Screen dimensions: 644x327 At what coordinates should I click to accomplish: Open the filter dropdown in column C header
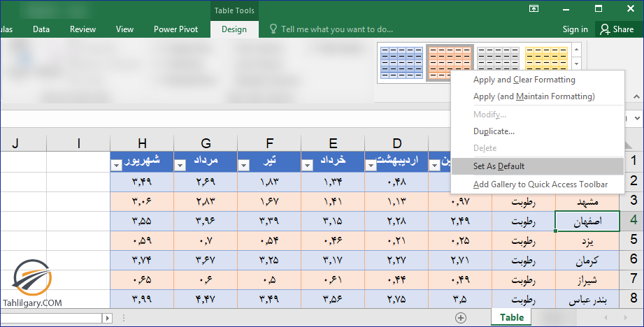434,166
